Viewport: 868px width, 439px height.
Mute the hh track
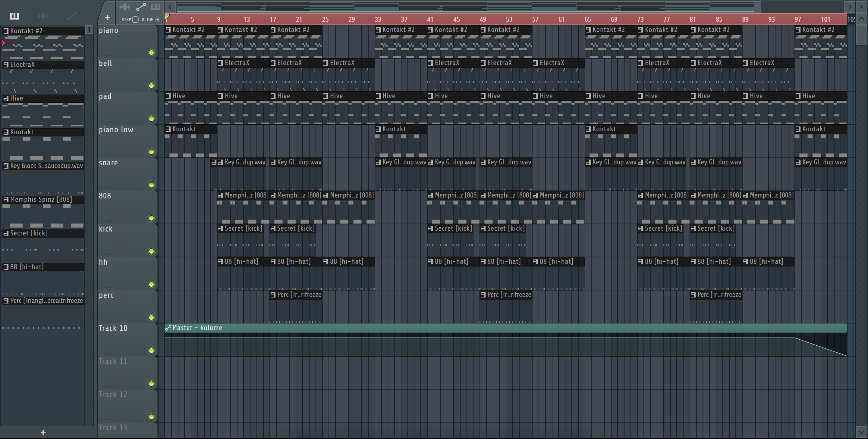point(151,285)
